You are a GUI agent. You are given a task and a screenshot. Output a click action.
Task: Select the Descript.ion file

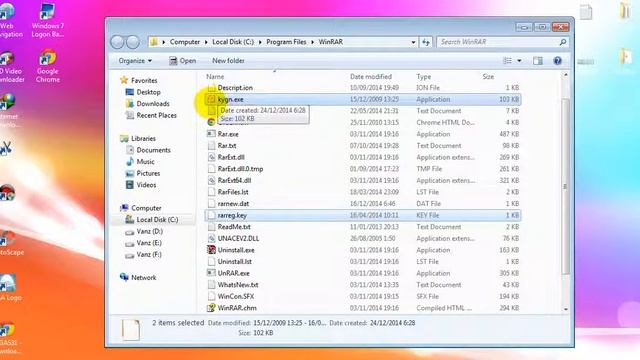coord(362,88)
